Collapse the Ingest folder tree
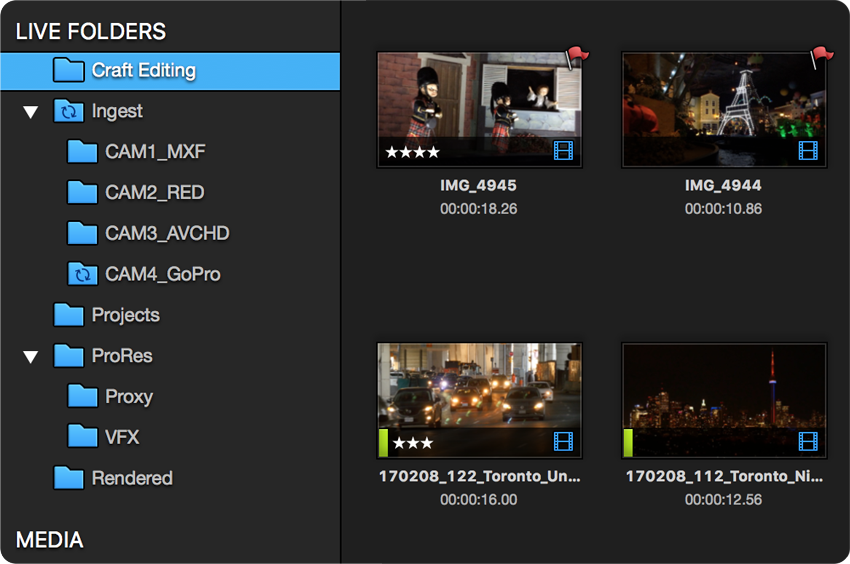The width and height of the screenshot is (850, 564). (x=31, y=112)
